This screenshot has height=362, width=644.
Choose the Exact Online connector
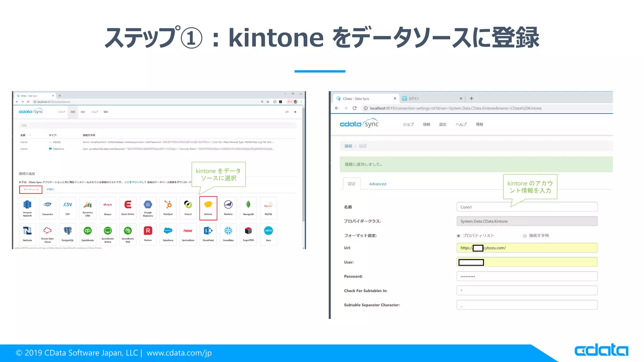click(x=128, y=208)
